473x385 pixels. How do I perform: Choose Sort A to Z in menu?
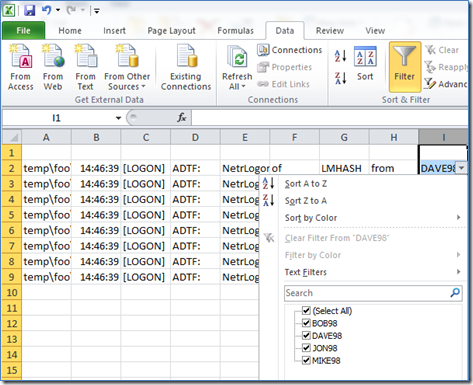(x=306, y=184)
